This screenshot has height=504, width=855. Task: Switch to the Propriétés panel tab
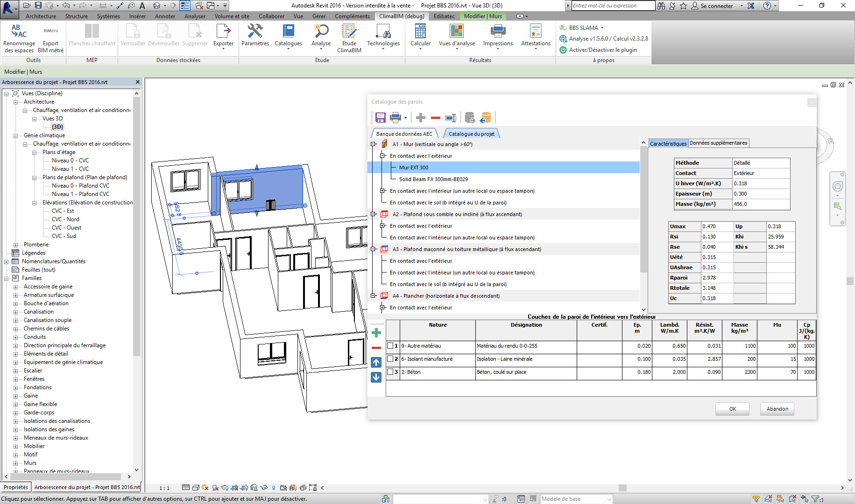(x=16, y=487)
